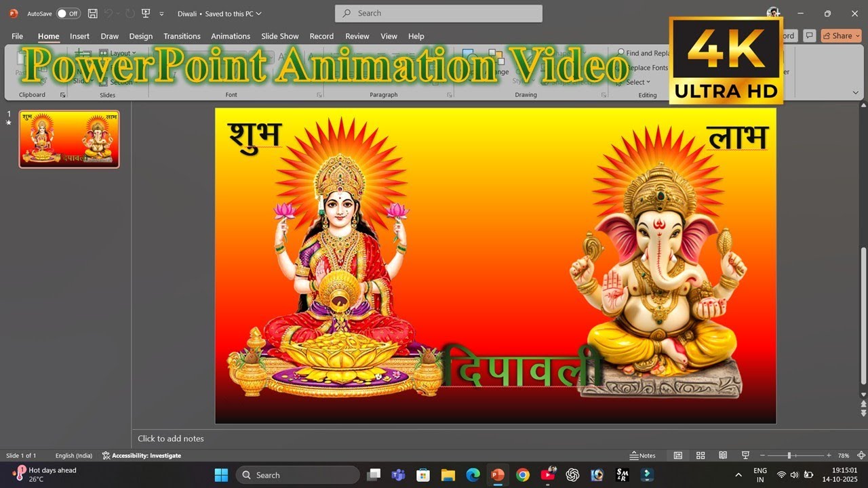Switch to the Draw tab
This screenshot has width=868, height=488.
click(109, 36)
